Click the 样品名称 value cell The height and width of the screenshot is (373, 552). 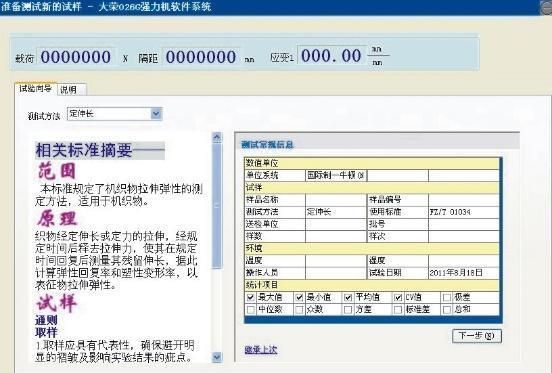click(336, 200)
